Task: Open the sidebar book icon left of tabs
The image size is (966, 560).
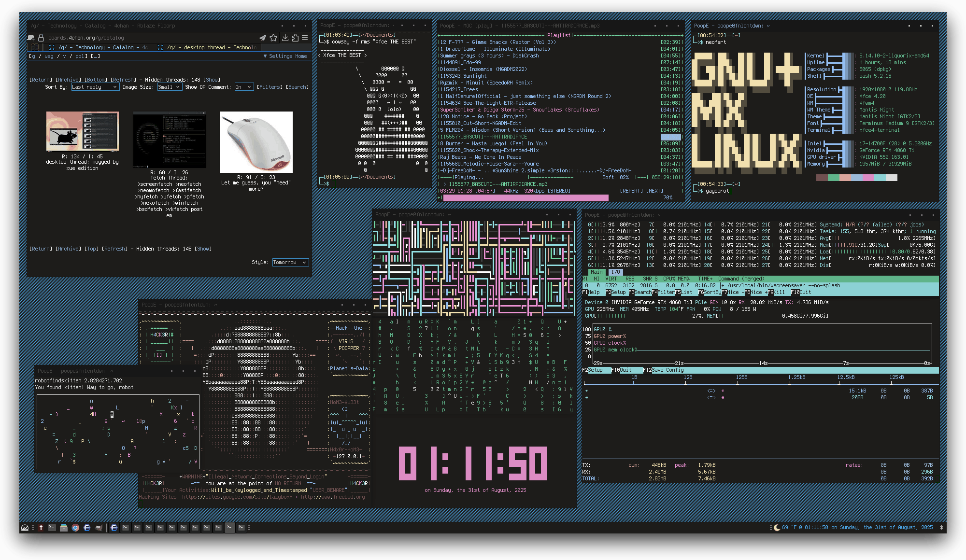Action: click(35, 47)
